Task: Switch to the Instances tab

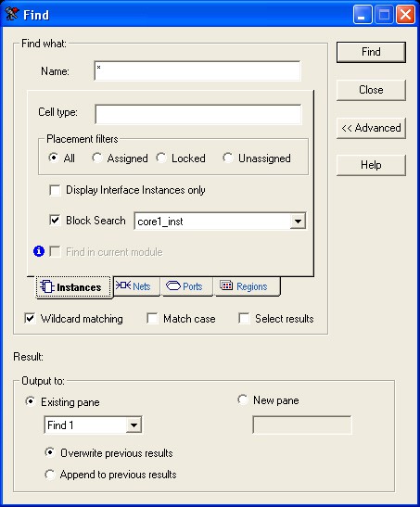Action: pyautogui.click(x=74, y=287)
